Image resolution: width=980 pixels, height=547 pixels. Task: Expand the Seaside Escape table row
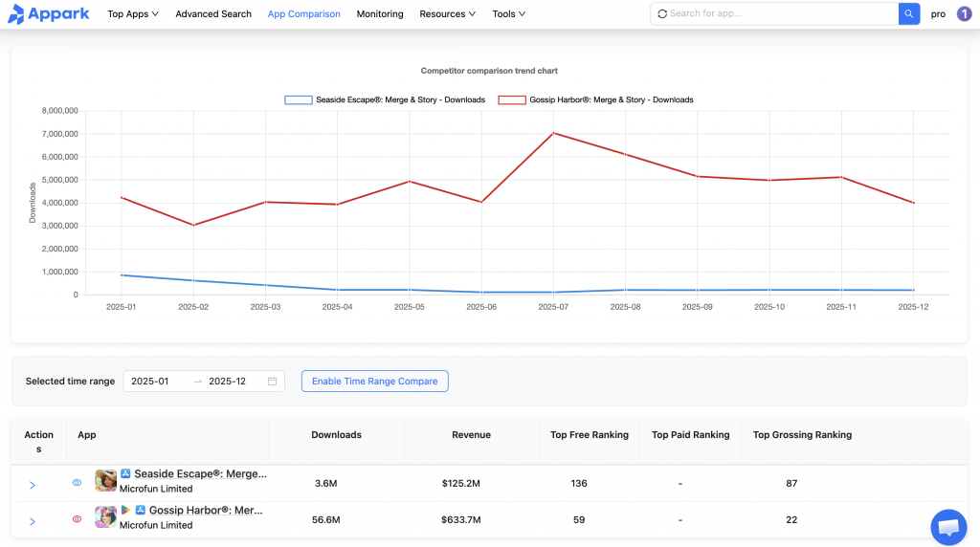(33, 485)
